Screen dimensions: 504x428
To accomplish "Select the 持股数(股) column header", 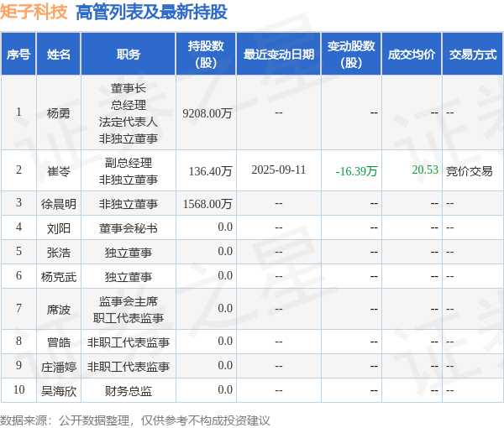I will (x=206, y=55).
